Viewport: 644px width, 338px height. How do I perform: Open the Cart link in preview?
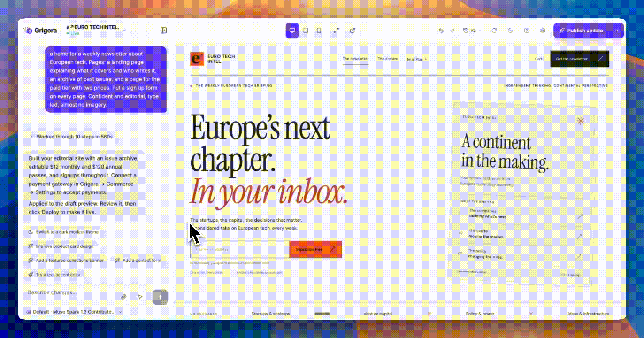[540, 59]
